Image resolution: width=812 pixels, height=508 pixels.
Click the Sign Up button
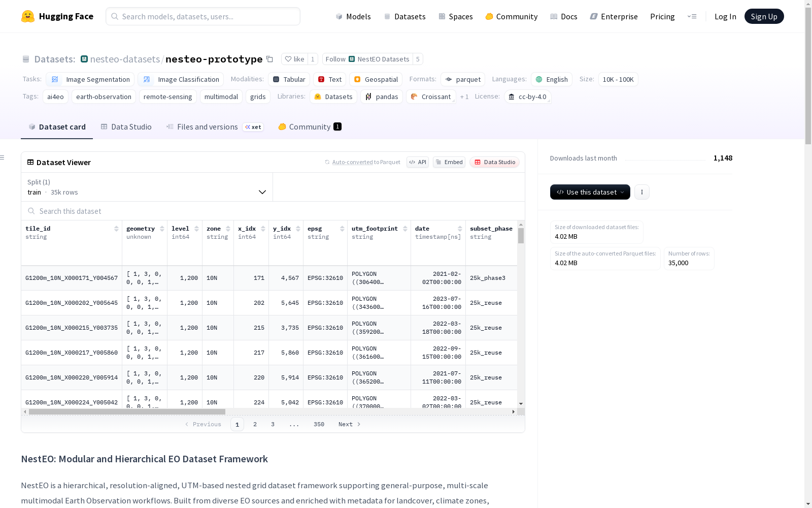click(x=764, y=16)
